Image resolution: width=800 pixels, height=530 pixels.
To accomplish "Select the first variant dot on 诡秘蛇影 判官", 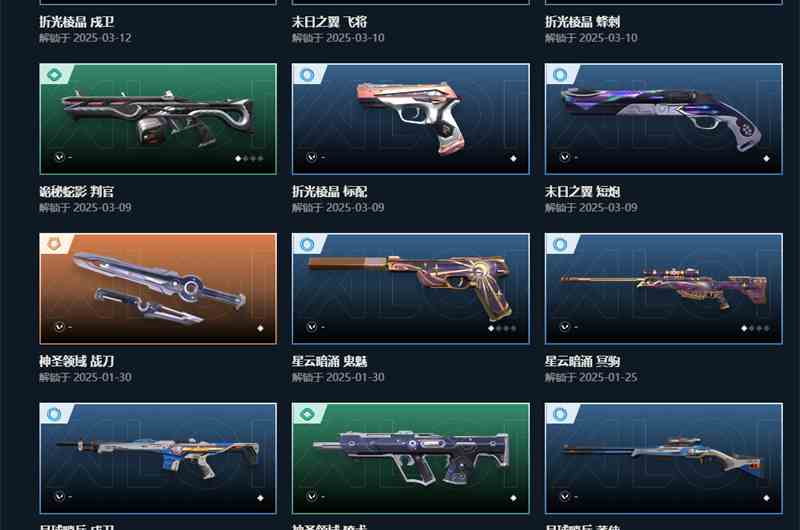I will (x=238, y=159).
